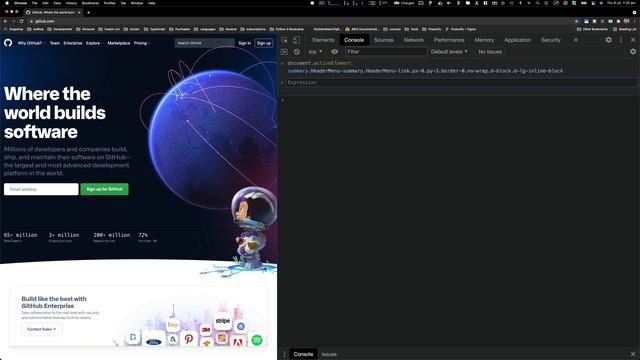Screen dimensions: 640x360
Task: Expand the Explore menu in GitHub header
Action: (x=94, y=43)
